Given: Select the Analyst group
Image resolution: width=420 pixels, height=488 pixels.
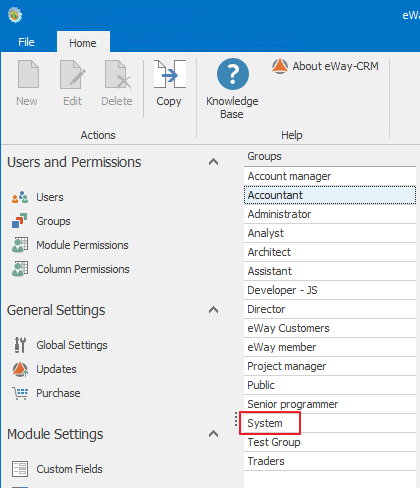Looking at the screenshot, I should 330,233.
